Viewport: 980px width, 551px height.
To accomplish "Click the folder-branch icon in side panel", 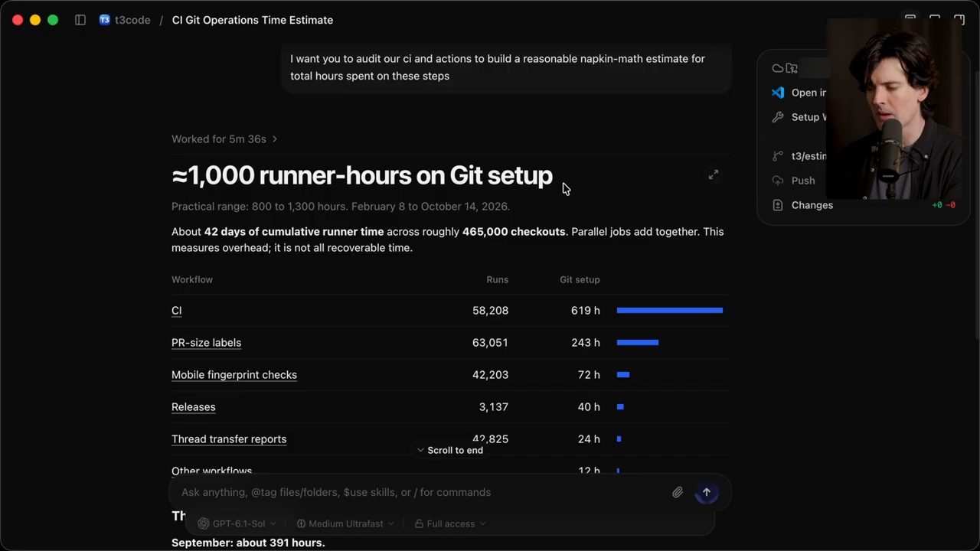I will pyautogui.click(x=792, y=68).
